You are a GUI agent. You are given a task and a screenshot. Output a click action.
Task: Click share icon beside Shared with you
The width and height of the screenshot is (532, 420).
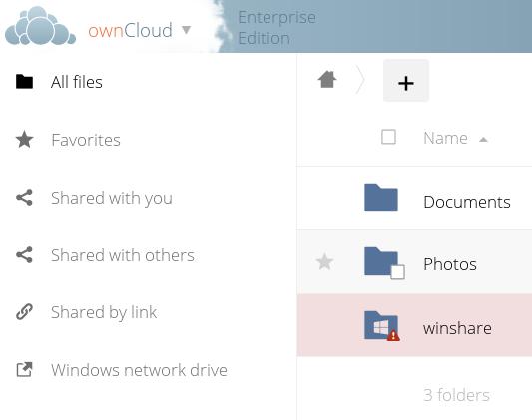(x=24, y=197)
